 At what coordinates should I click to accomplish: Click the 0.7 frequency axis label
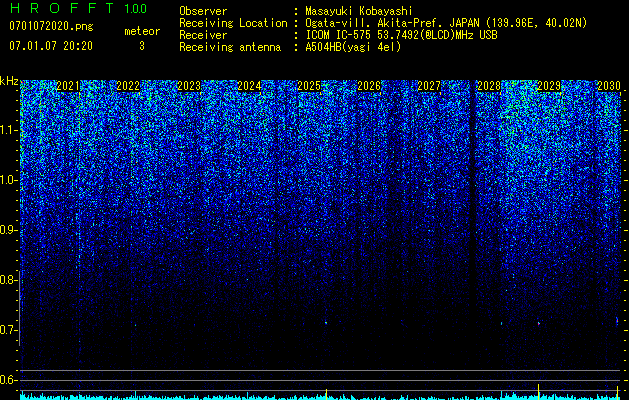(x=8, y=330)
